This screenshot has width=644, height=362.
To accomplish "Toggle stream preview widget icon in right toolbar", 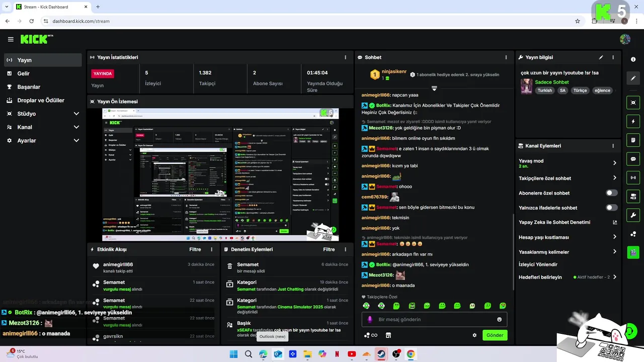I will (633, 103).
